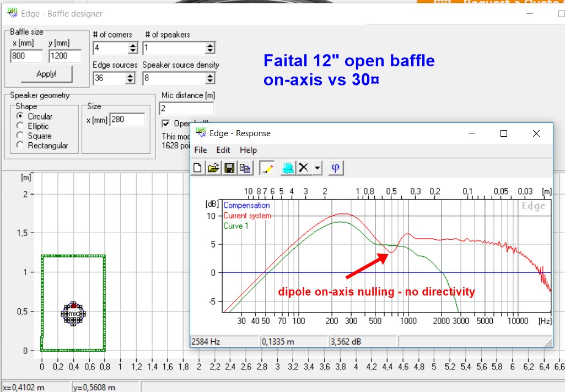Toggle the pencil label/annotate tool

coord(267,168)
